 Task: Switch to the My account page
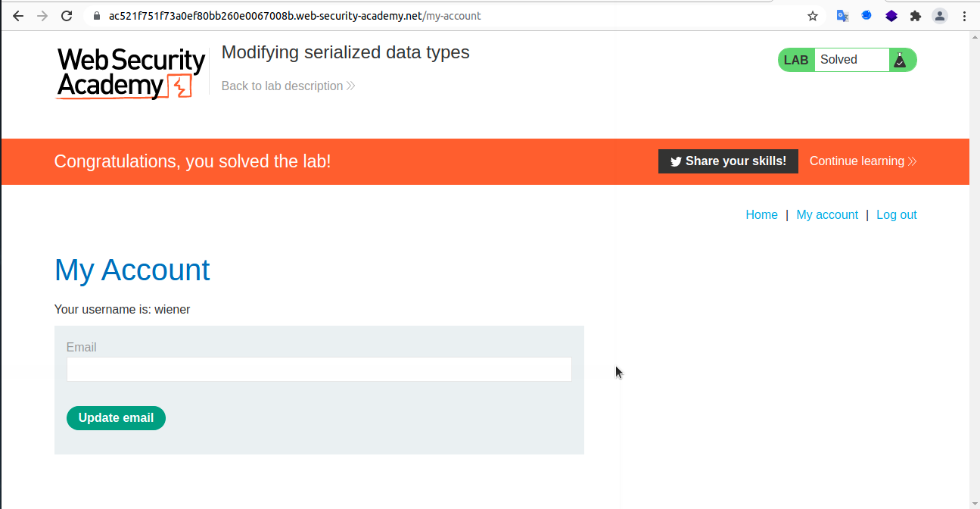click(x=827, y=214)
